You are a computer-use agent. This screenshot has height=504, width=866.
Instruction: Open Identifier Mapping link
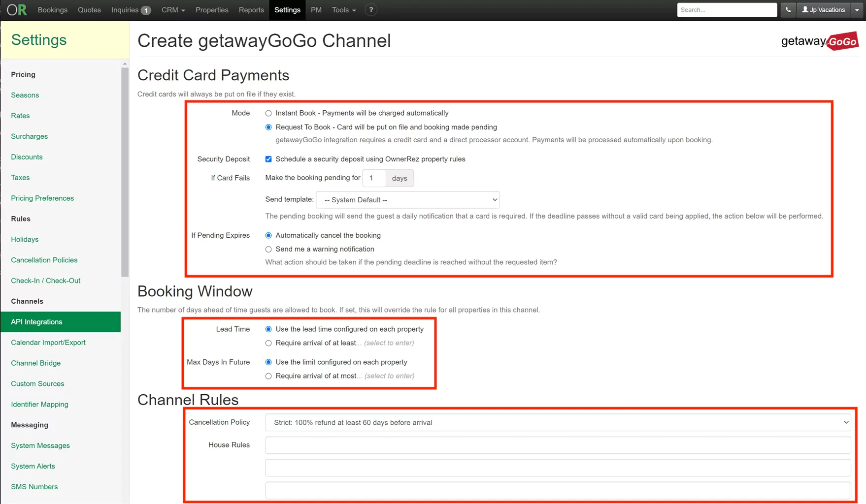(39, 405)
